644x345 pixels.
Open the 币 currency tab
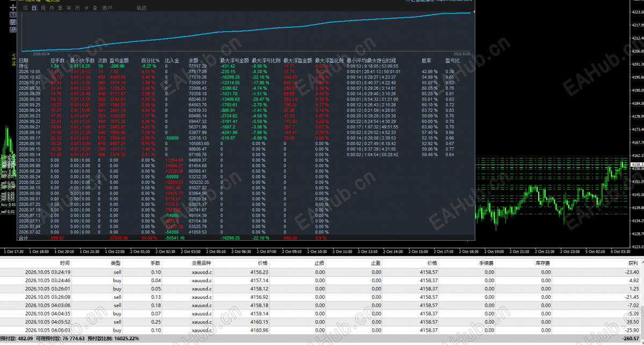point(78,8)
